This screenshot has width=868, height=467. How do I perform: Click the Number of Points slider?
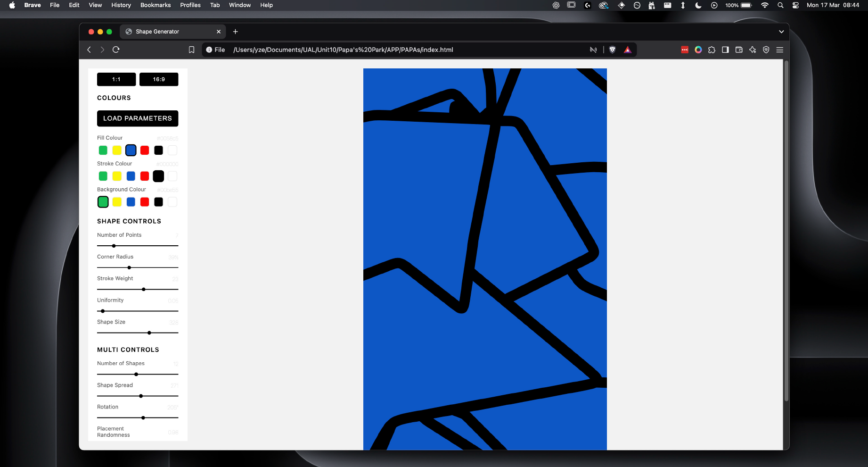coord(138,246)
